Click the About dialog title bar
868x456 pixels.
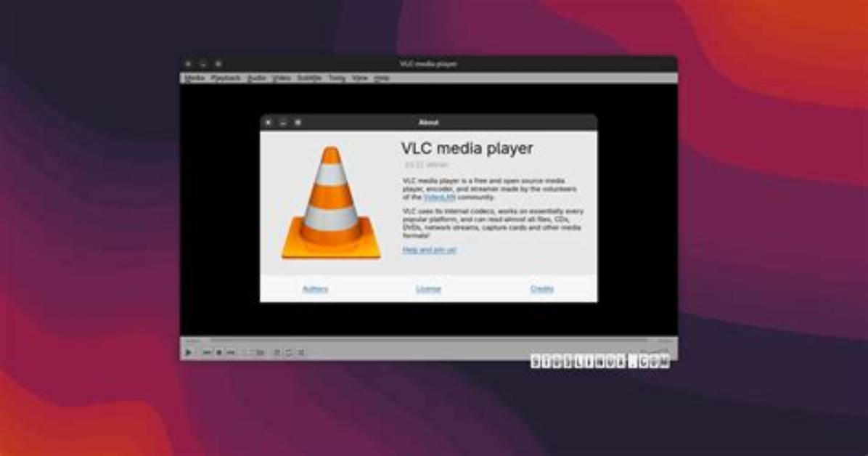click(429, 123)
